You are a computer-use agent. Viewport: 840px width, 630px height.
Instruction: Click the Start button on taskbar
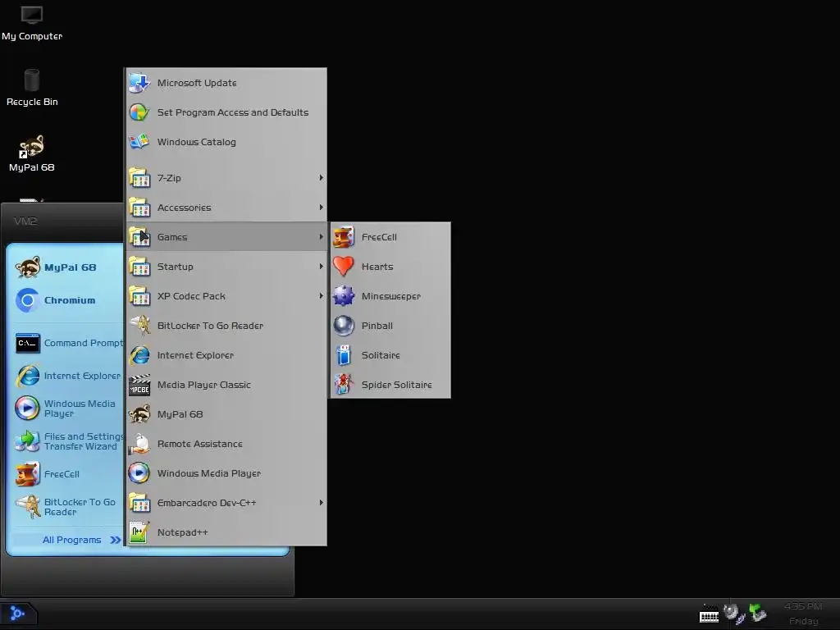(18, 614)
